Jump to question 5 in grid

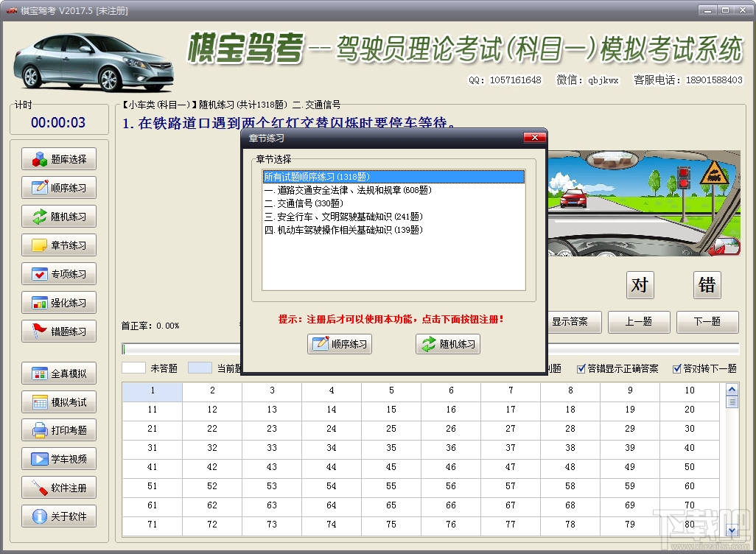(x=391, y=390)
